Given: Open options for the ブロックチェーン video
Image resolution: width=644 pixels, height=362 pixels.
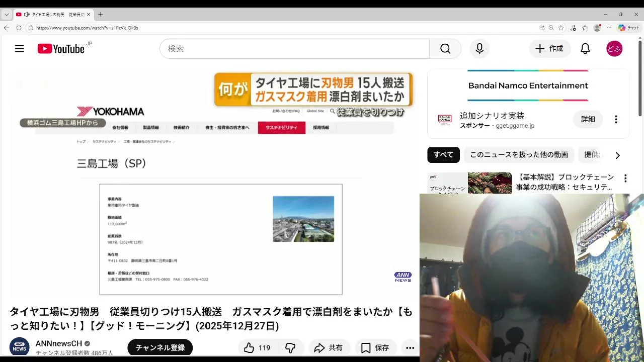Looking at the screenshot, I should (x=625, y=178).
